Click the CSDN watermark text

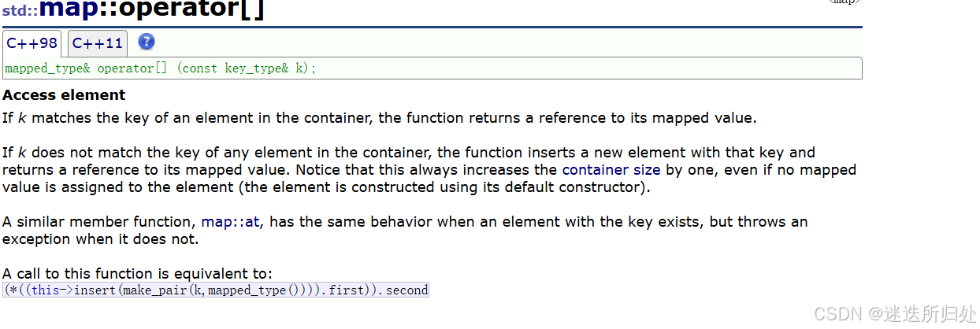pos(896,315)
